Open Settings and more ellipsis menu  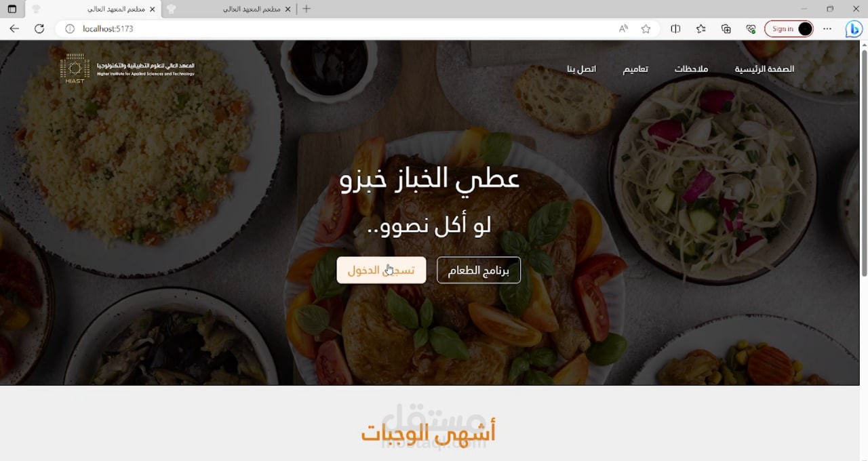pos(827,28)
